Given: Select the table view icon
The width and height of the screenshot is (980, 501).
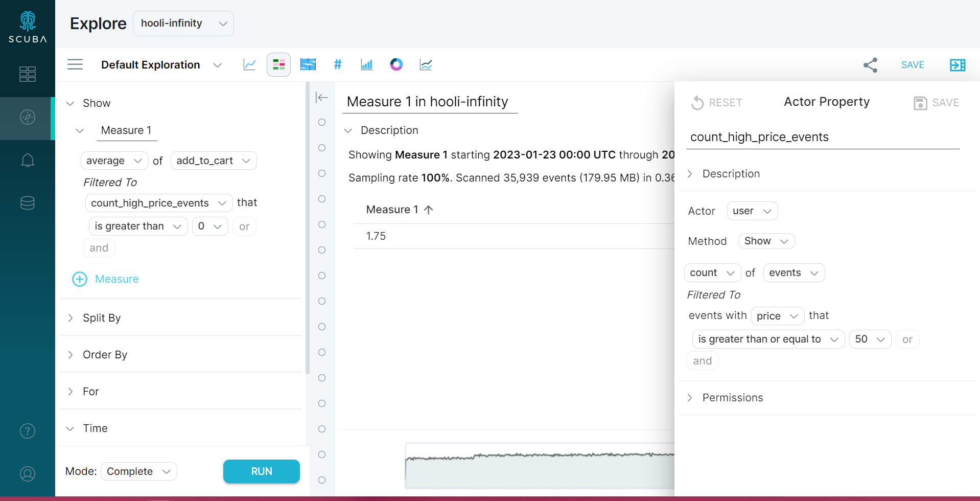Looking at the screenshot, I should coord(278,64).
